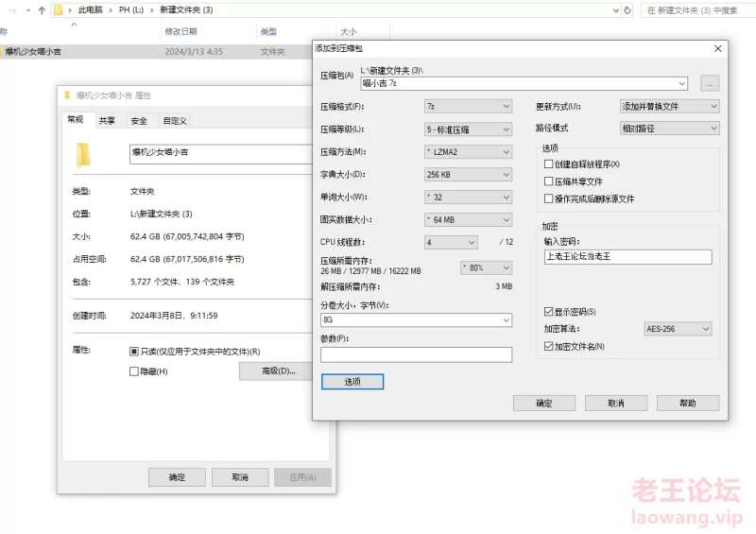The image size is (756, 534).
Task: Open the 压缩等级 dropdown
Action: [x=468, y=129]
